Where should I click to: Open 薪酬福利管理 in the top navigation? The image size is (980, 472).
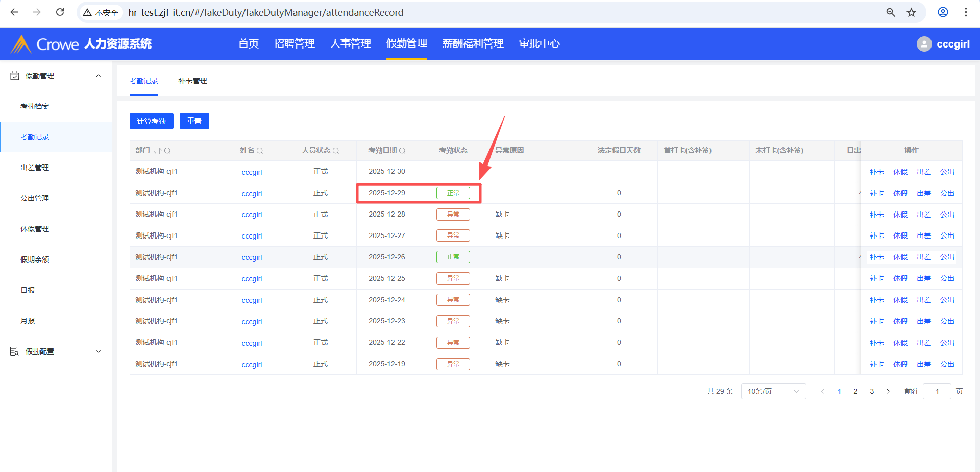(x=473, y=44)
